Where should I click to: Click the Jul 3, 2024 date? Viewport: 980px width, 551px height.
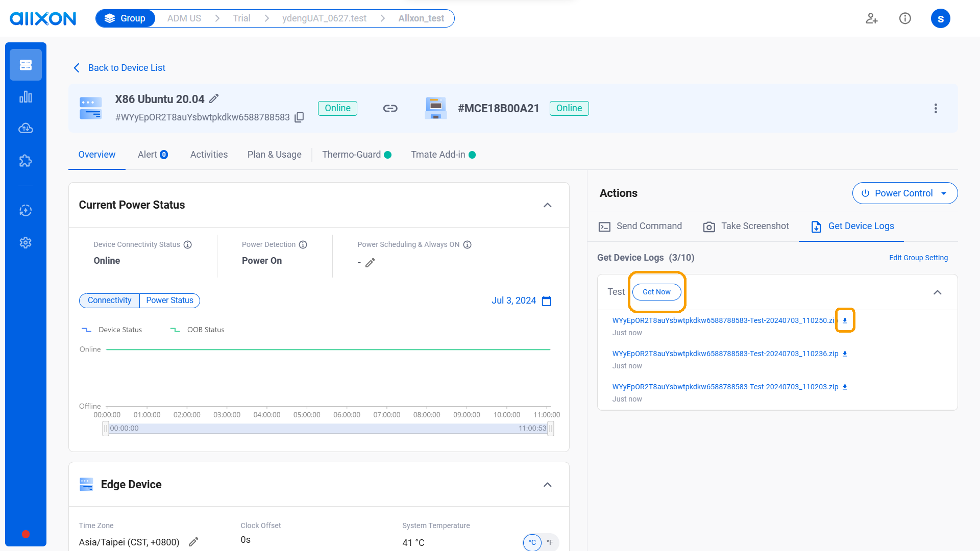(513, 300)
